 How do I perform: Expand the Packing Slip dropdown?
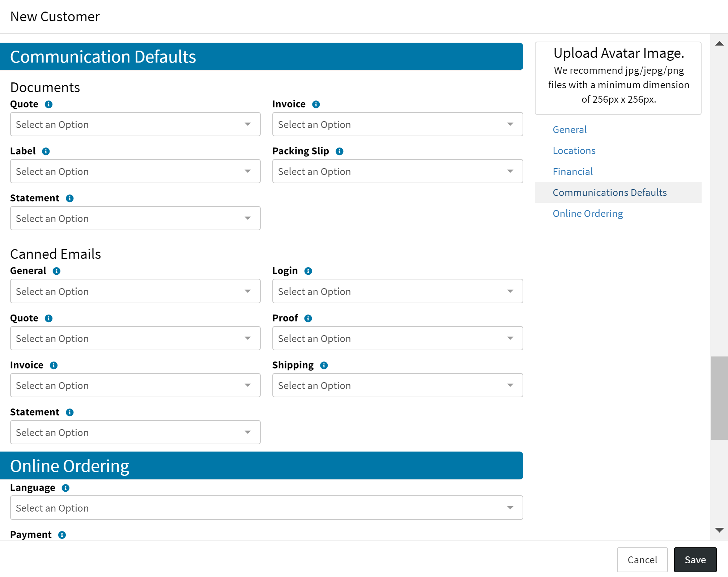(397, 171)
